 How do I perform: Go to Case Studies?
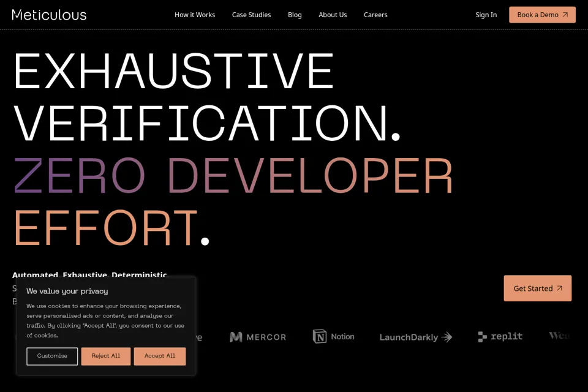coord(251,15)
